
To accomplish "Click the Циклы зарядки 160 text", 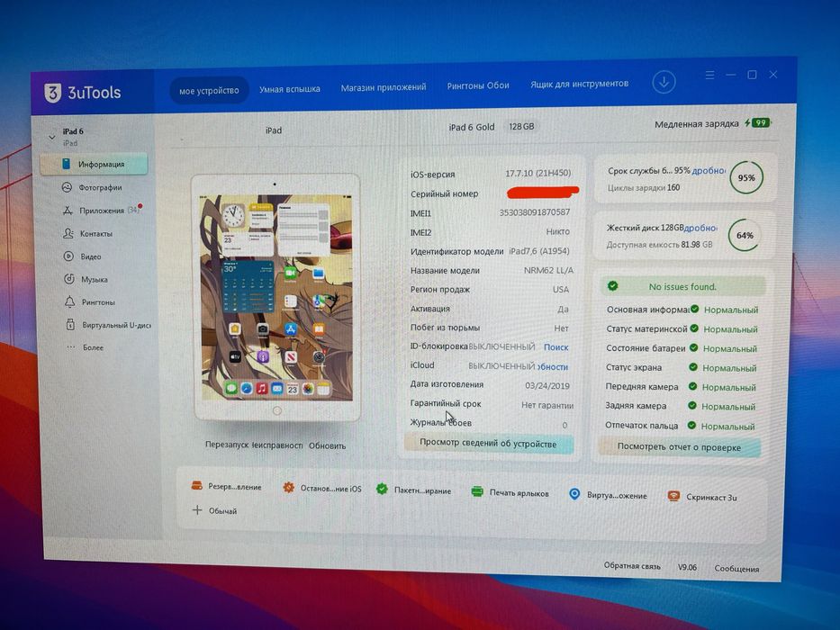I will point(644,188).
